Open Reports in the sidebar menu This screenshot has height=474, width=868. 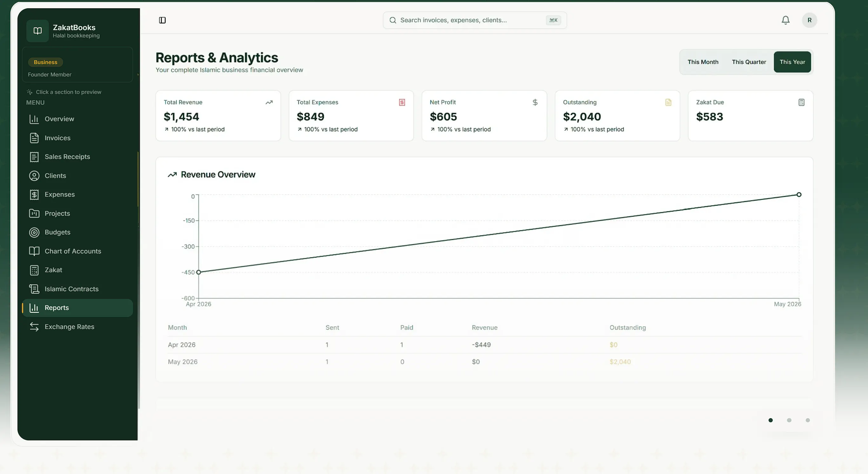77,308
